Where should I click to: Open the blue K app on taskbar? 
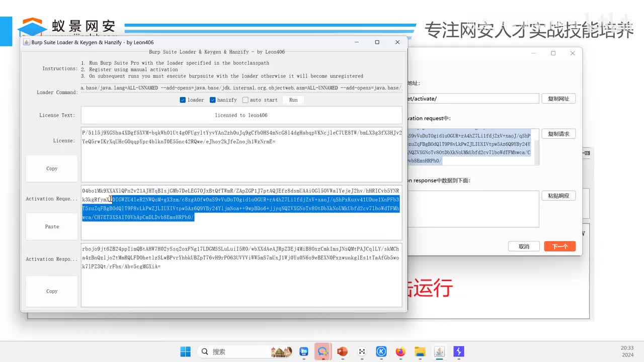click(381, 351)
